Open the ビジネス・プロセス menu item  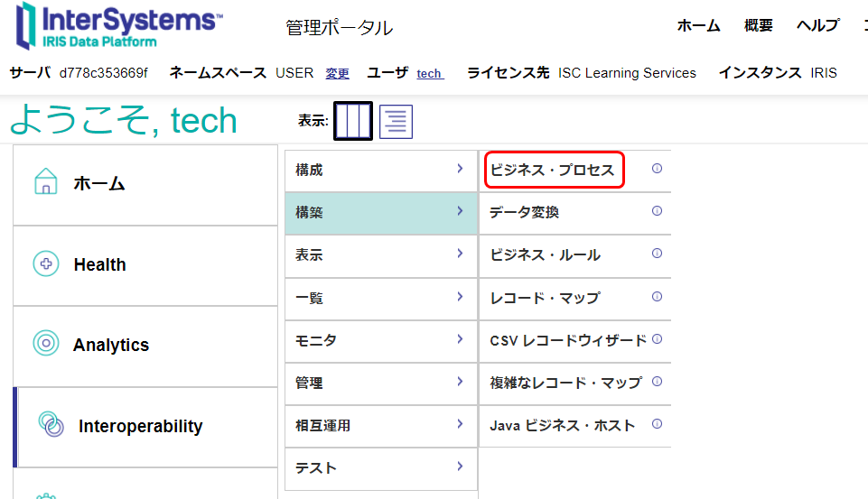pyautogui.click(x=552, y=170)
